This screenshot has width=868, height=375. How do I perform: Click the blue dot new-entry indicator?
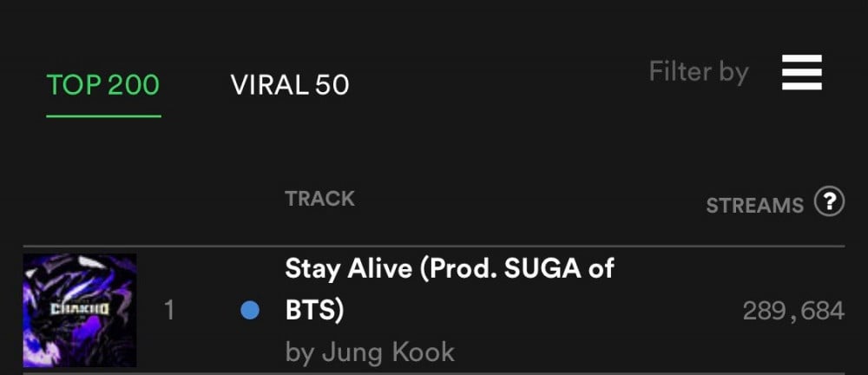click(x=250, y=310)
